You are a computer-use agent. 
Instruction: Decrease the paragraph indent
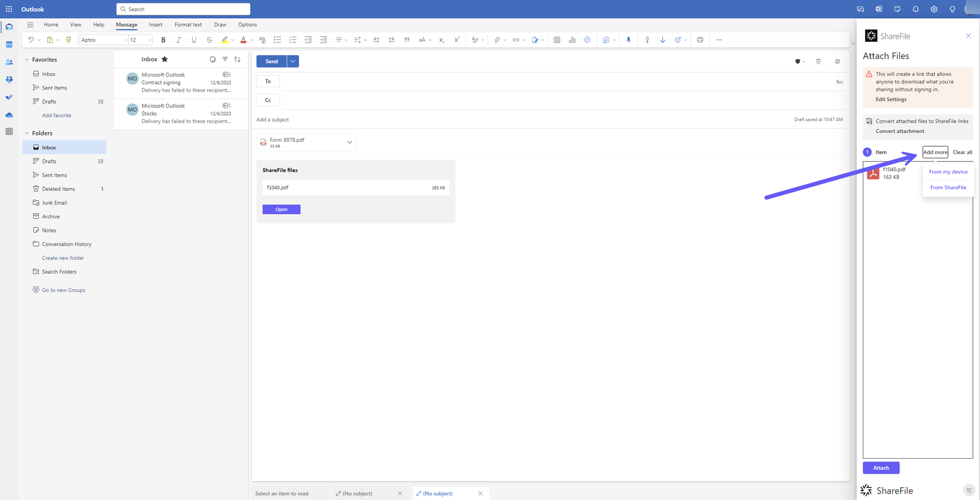(x=308, y=40)
